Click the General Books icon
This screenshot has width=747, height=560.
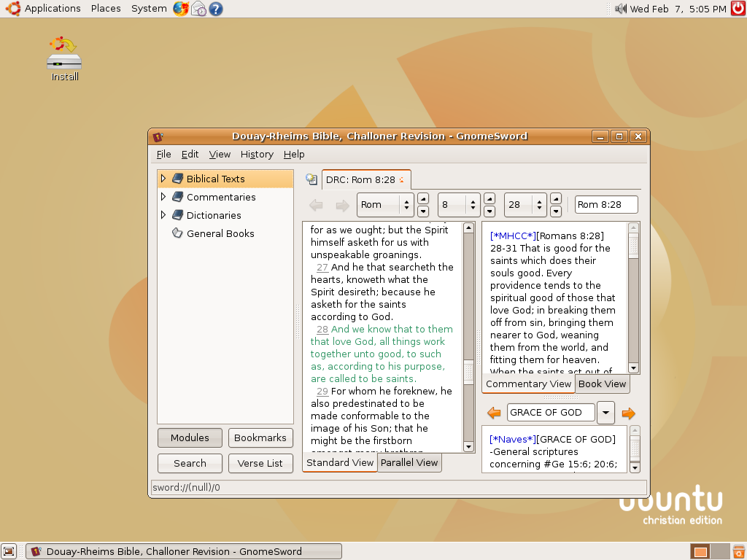177,233
